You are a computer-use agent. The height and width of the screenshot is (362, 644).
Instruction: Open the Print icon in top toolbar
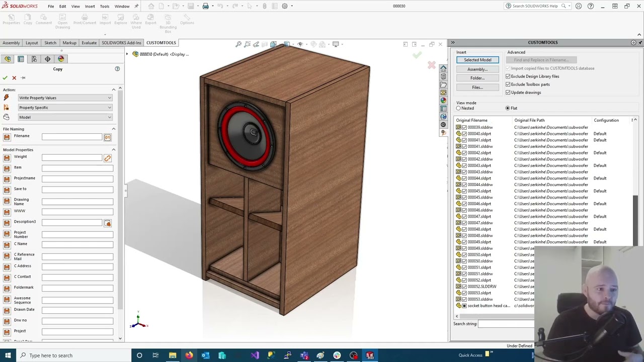pyautogui.click(x=205, y=6)
